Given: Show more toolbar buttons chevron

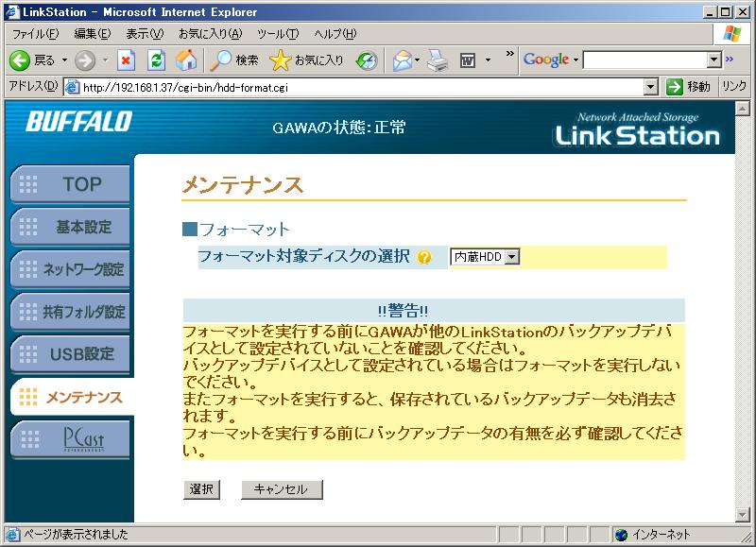Looking at the screenshot, I should click(x=509, y=54).
